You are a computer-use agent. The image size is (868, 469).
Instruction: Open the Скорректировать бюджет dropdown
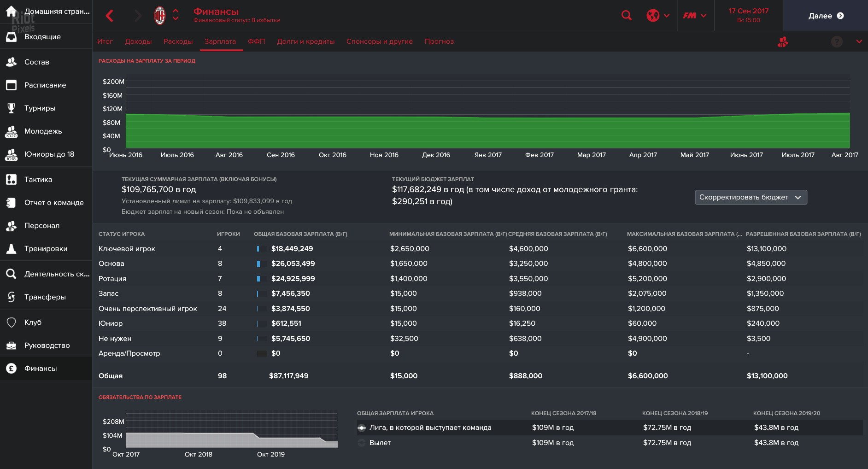751,197
